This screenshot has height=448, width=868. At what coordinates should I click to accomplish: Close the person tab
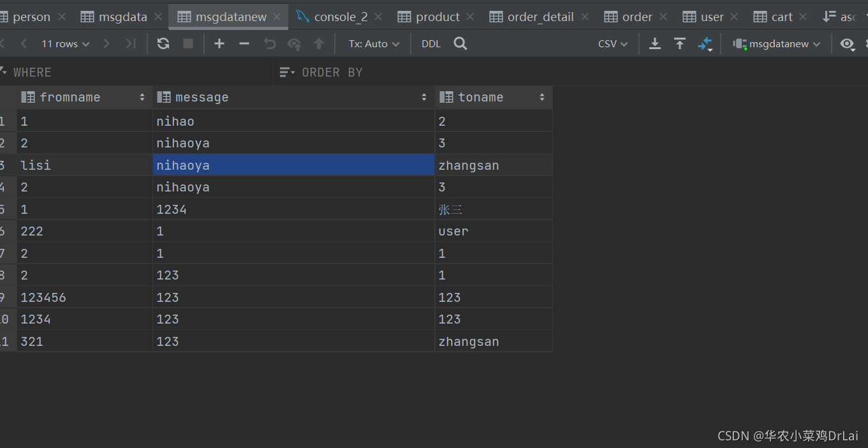(x=62, y=17)
